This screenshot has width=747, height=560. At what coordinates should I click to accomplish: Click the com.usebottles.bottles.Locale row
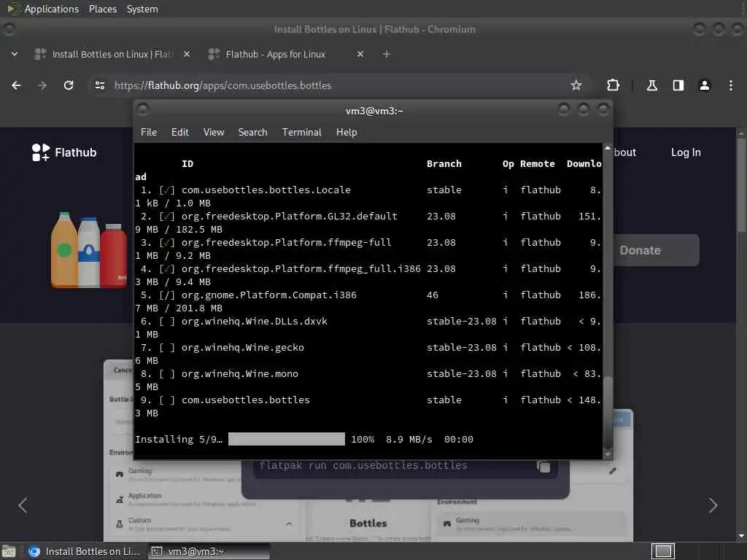368,190
